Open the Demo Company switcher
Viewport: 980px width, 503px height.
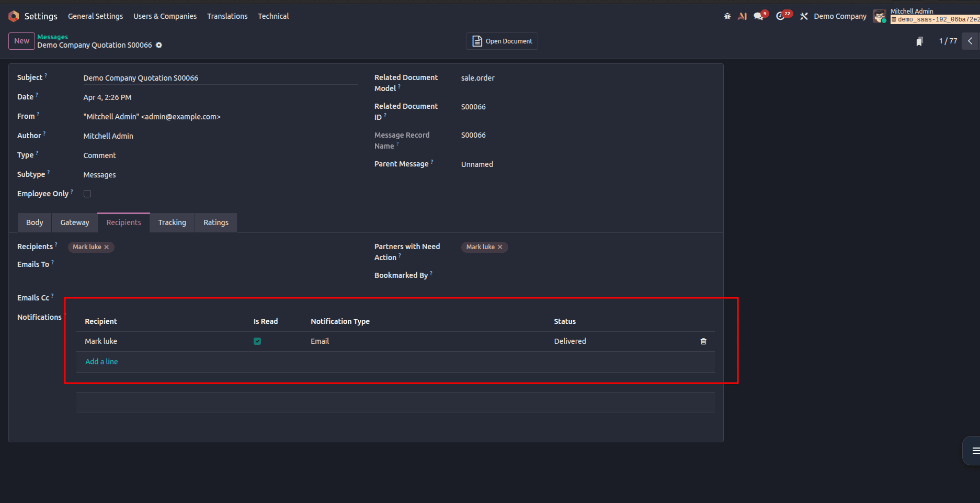pyautogui.click(x=840, y=16)
